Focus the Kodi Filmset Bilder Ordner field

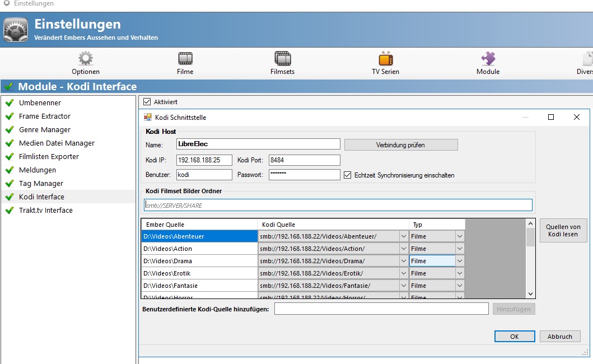[338, 206]
